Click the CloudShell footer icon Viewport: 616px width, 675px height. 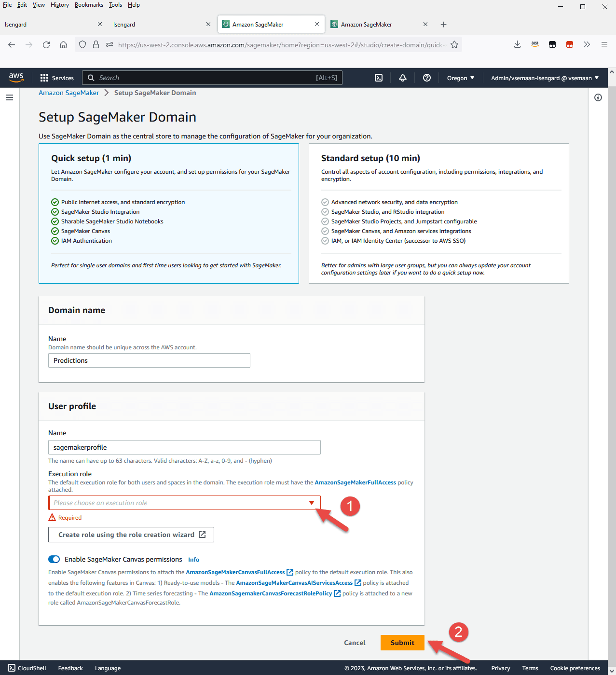pyautogui.click(x=12, y=668)
